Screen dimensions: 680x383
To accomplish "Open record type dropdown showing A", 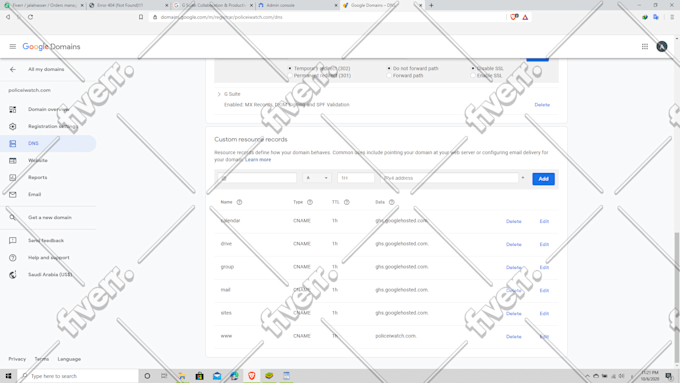I will (317, 178).
